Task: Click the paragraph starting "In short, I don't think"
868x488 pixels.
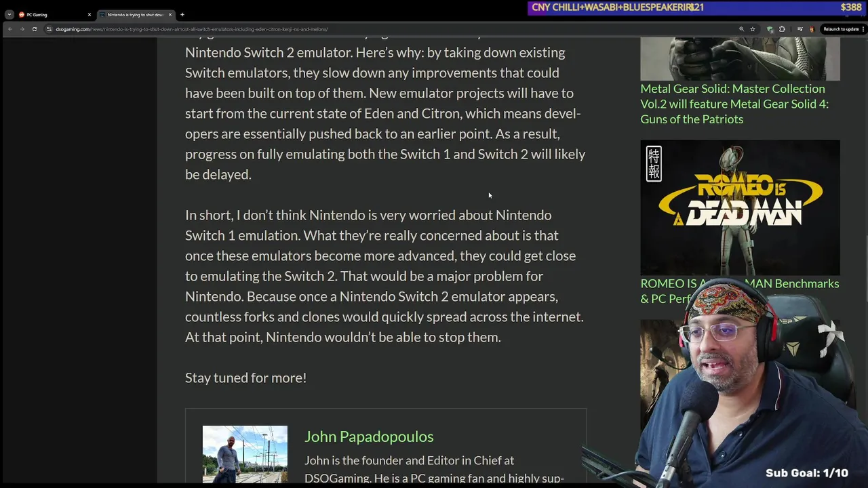Action: point(384,276)
